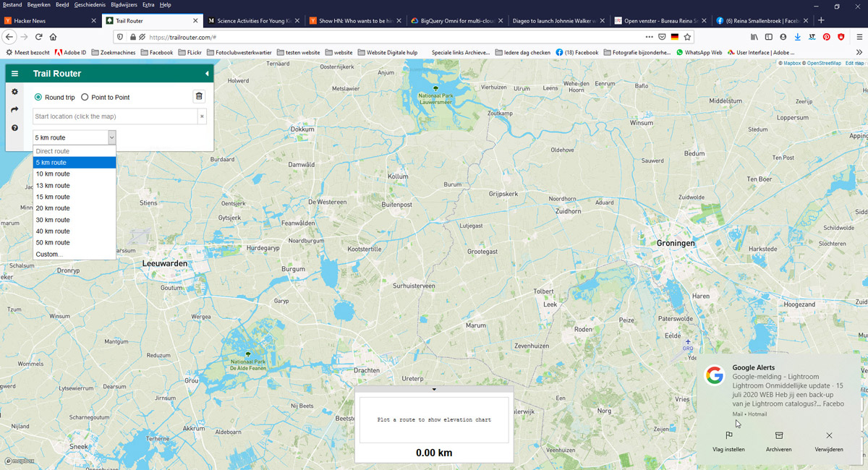Open the Bewerken menu
This screenshot has width=868, height=470.
pos(39,5)
